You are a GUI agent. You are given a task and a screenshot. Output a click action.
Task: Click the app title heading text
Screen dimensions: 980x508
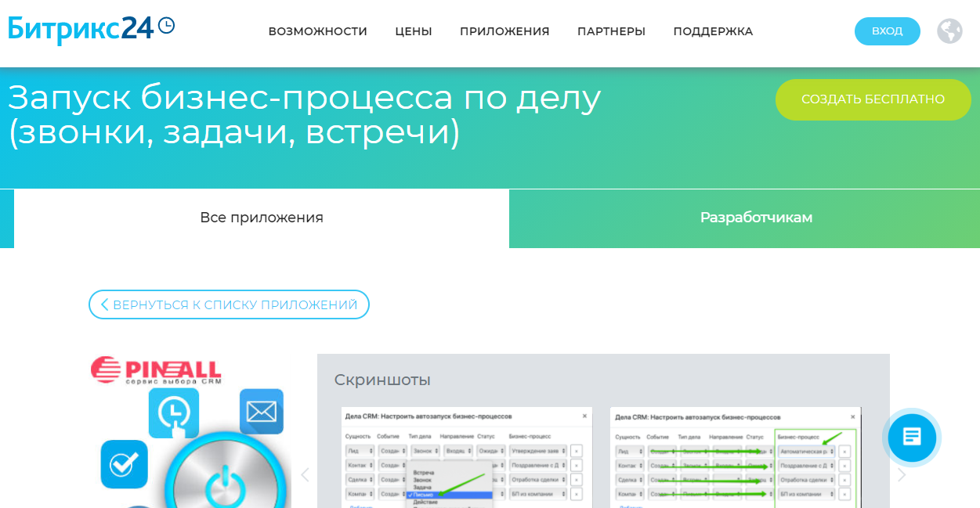point(305,115)
